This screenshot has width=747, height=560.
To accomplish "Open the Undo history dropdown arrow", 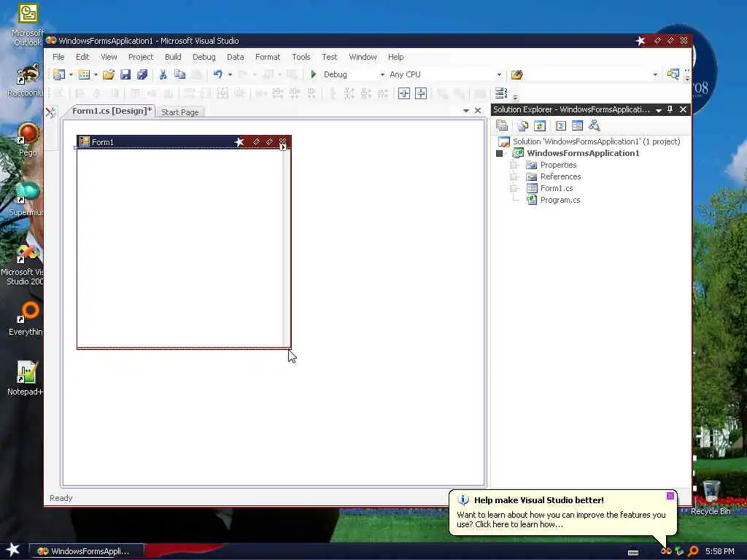I will (x=230, y=75).
